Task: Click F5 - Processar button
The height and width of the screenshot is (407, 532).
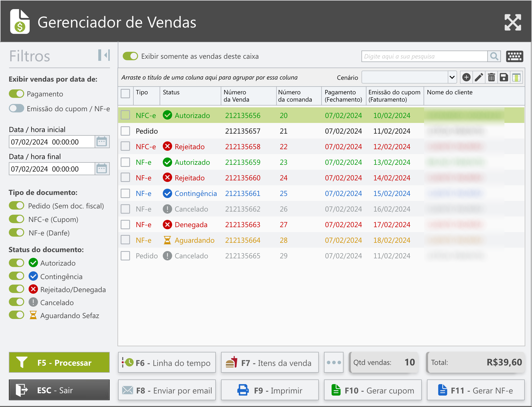Action: pyautogui.click(x=59, y=363)
